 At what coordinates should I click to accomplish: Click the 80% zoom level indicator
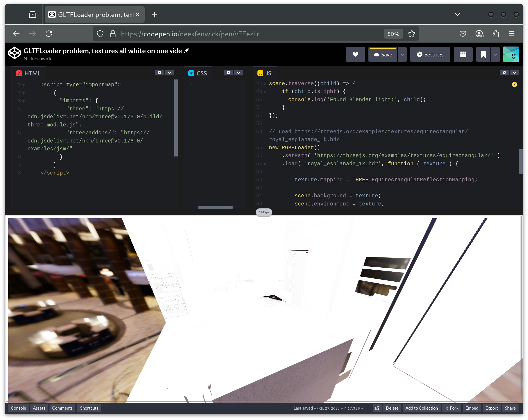click(x=393, y=34)
